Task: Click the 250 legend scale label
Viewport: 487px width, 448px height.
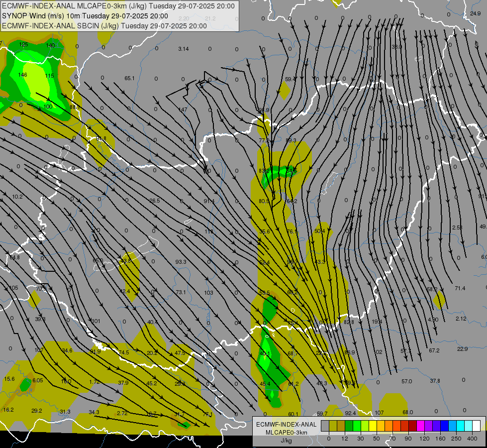Action: [456, 439]
